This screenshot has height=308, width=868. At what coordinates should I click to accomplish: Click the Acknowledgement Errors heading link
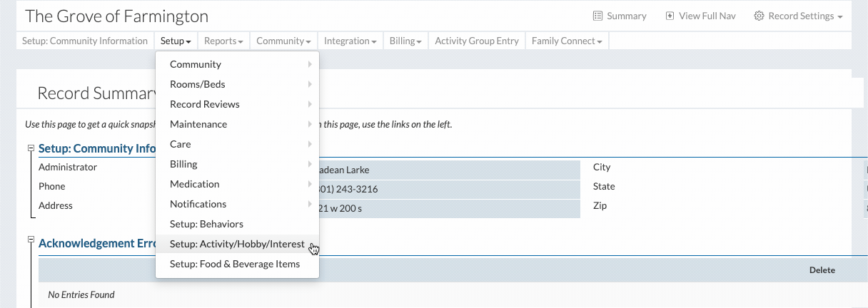[97, 243]
